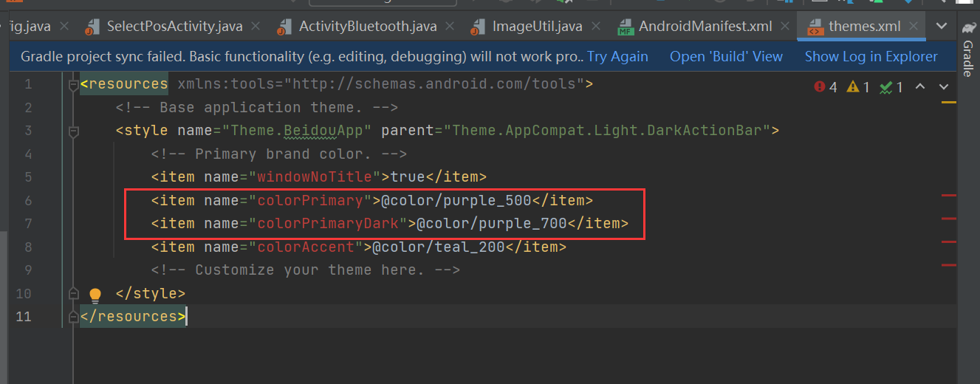
Task: Click the red error stripe for line 6
Action: click(949, 195)
